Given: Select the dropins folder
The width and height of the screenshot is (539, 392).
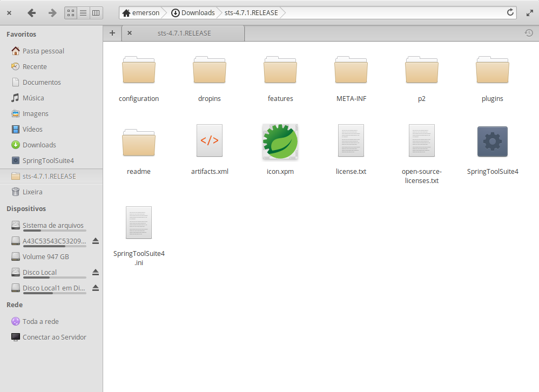Looking at the screenshot, I should (210, 79).
